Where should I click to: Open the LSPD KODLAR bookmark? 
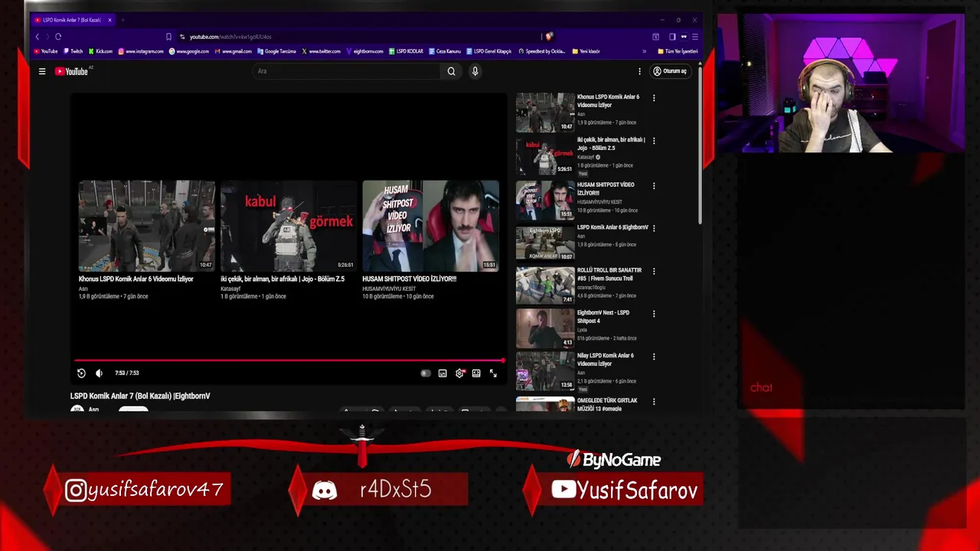tap(406, 51)
